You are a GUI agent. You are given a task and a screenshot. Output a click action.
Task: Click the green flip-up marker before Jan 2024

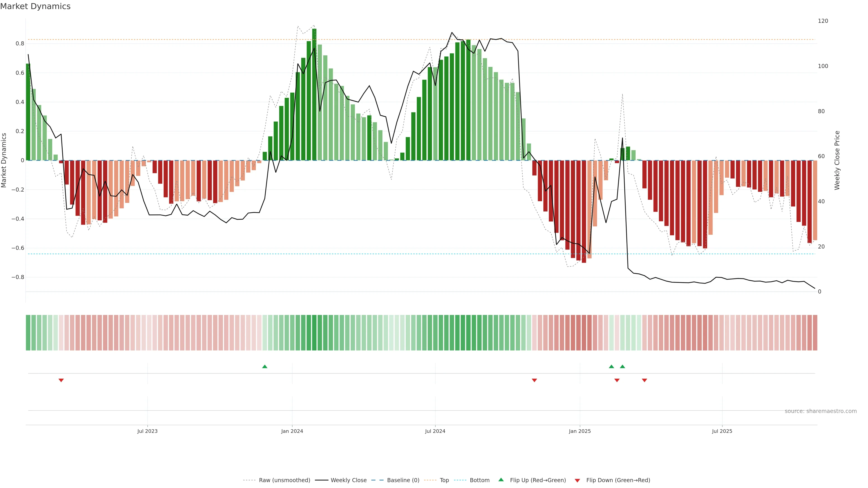point(264,366)
